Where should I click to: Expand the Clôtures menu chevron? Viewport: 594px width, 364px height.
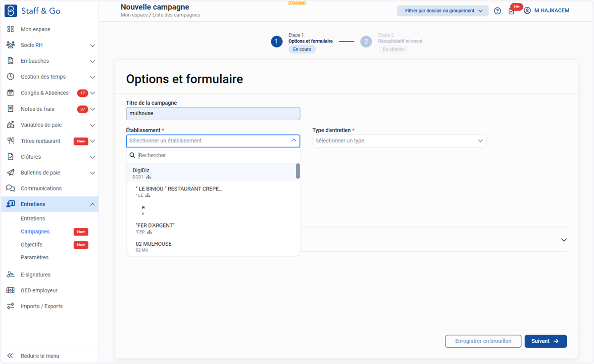92,157
